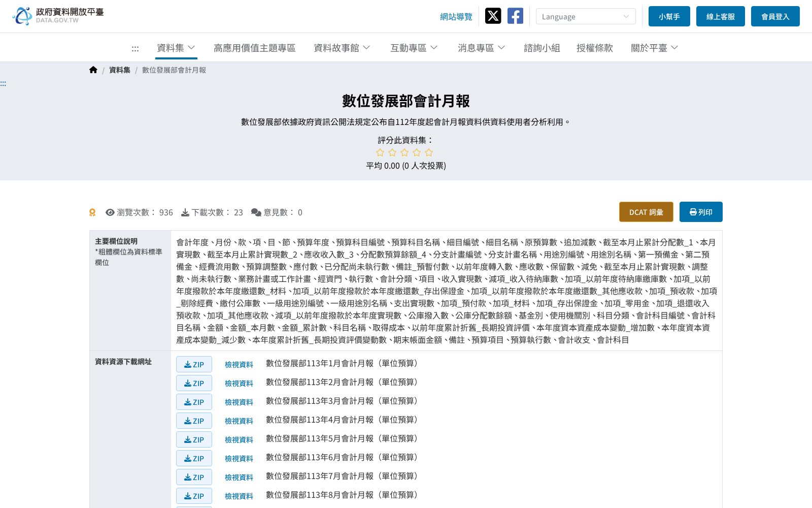Rate the dataset two stars
Viewport: 812px width, 508px height.
[392, 152]
